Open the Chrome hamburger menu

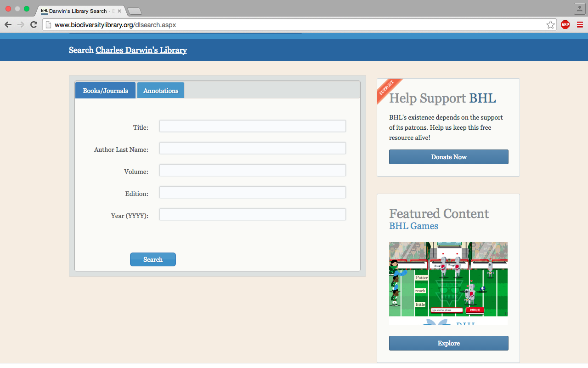pos(580,25)
